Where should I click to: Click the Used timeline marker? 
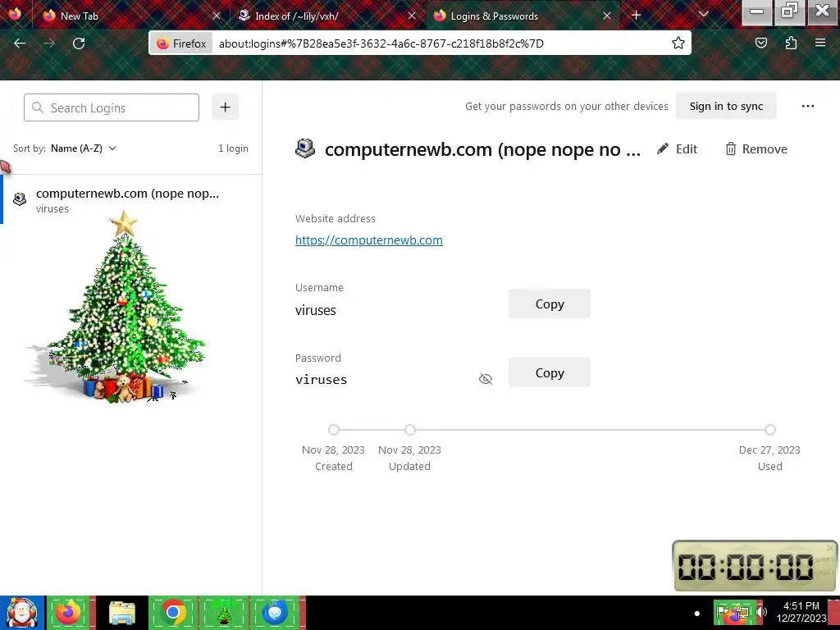[769, 430]
